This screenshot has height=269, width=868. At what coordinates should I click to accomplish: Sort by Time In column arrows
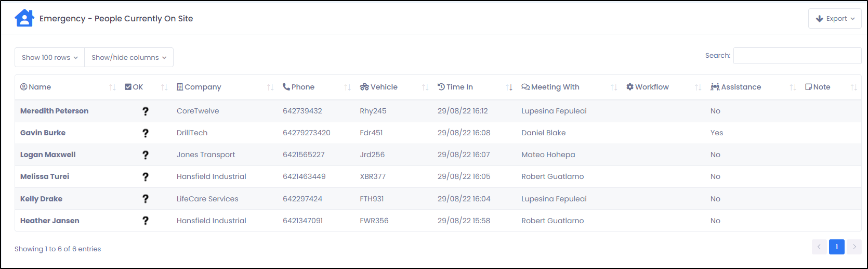click(x=509, y=87)
